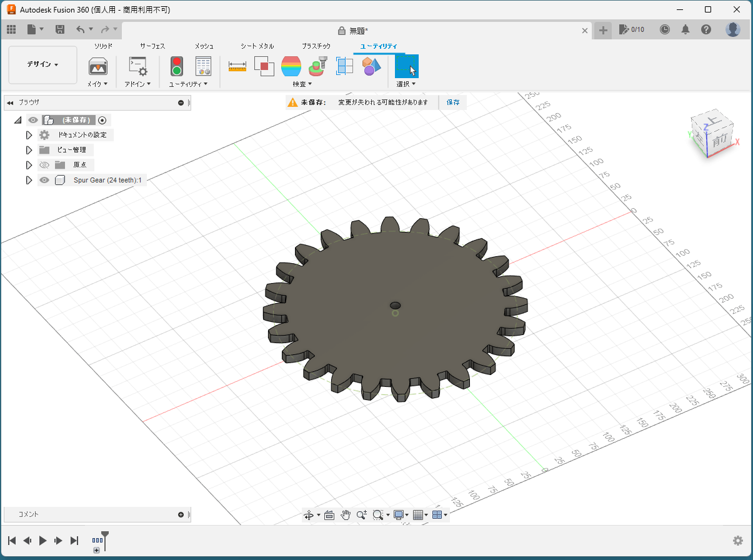Image resolution: width=753 pixels, height=560 pixels.
Task: Open the Display Settings dropdown
Action: [401, 515]
